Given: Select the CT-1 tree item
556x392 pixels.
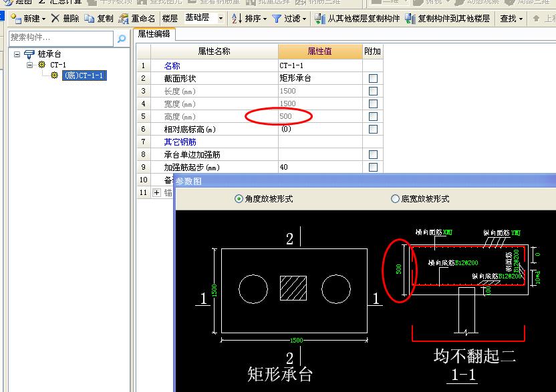Looking at the screenshot, I should point(57,65).
